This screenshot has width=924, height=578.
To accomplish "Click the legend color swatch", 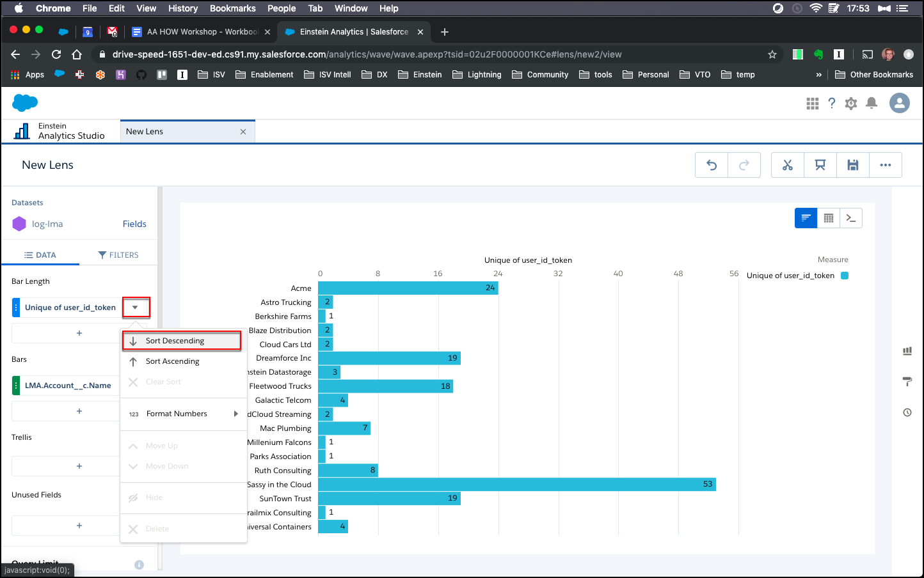I will click(845, 276).
